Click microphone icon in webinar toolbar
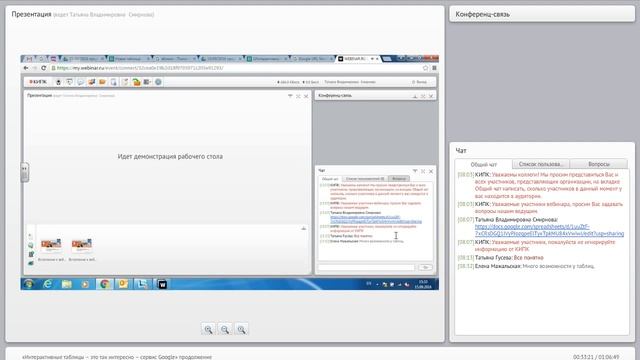Viewport: 640px width, 360px height. pyautogui.click(x=58, y=82)
